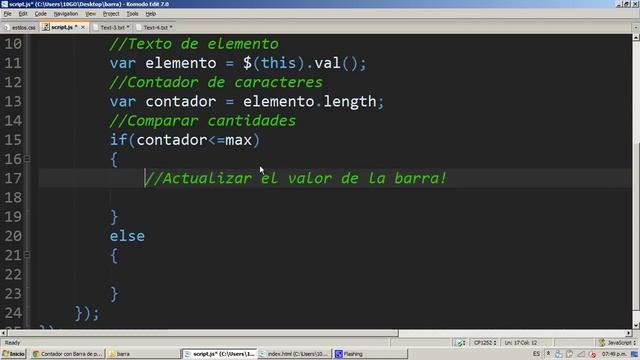
Task: Click the else keyword on line 20
Action: pyautogui.click(x=127, y=236)
